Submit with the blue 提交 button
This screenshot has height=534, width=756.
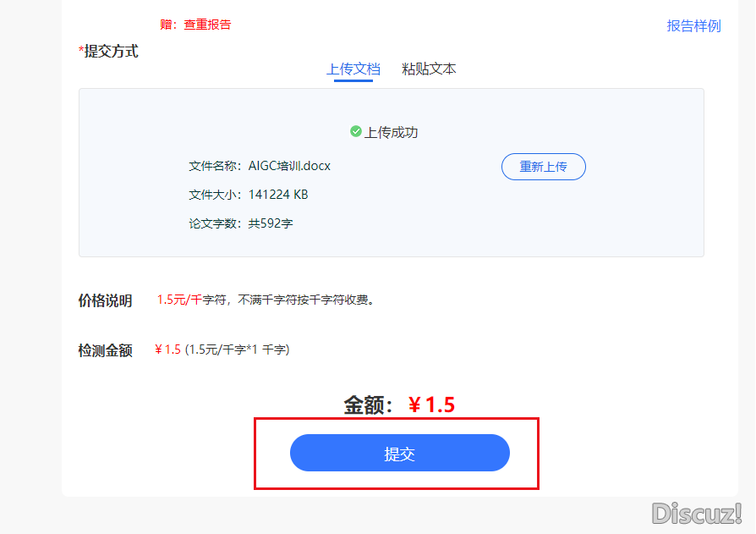pos(399,453)
